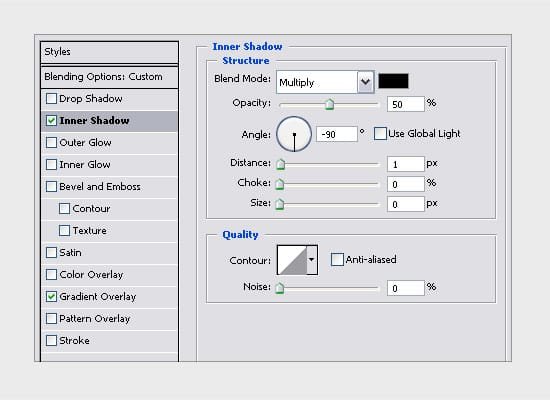Image resolution: width=550 pixels, height=400 pixels.
Task: Click the contour curve thumbnail
Action: [292, 260]
